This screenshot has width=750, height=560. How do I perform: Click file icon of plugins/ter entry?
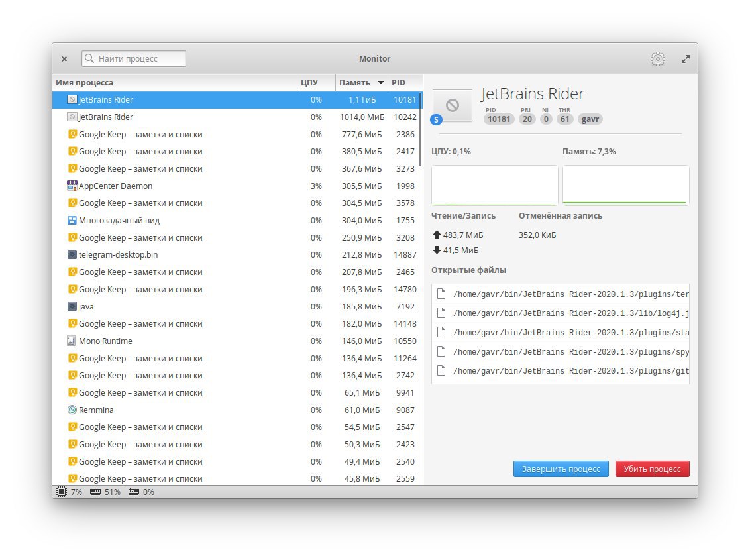(441, 294)
